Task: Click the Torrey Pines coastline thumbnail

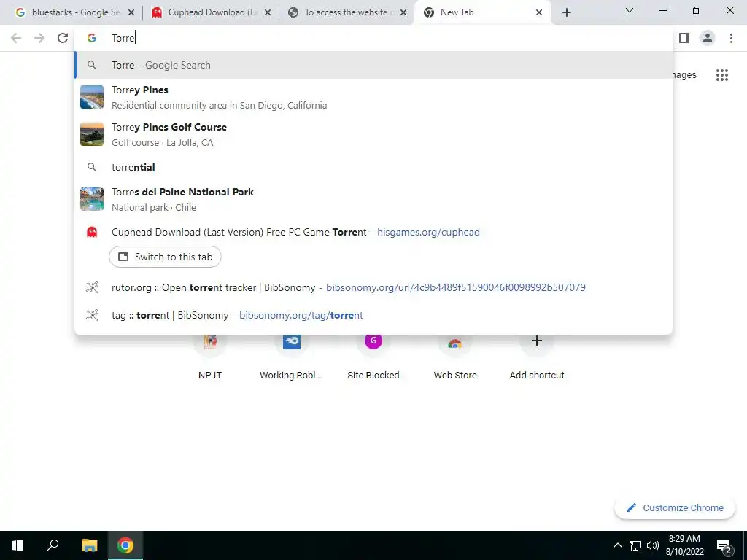Action: [x=92, y=97]
